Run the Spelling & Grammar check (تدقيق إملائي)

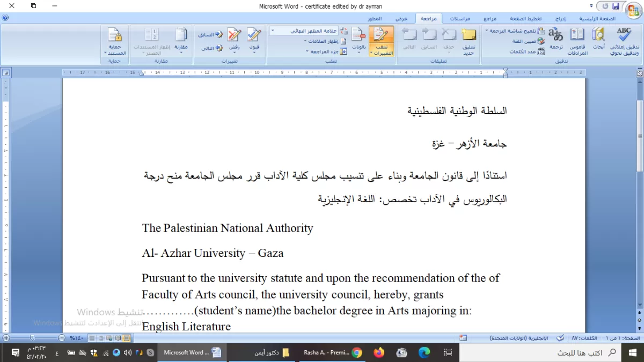coord(624,41)
